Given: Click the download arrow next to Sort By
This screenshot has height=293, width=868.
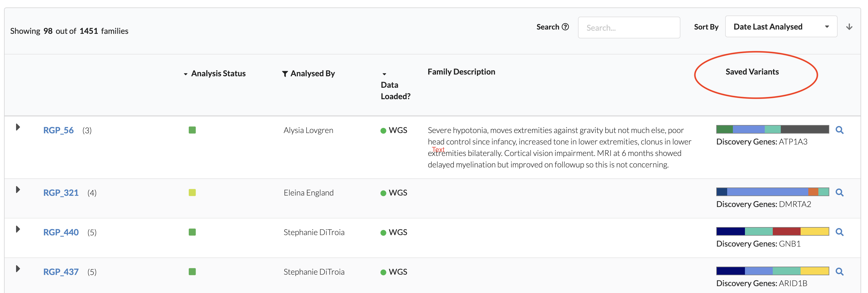Looking at the screenshot, I should point(850,27).
